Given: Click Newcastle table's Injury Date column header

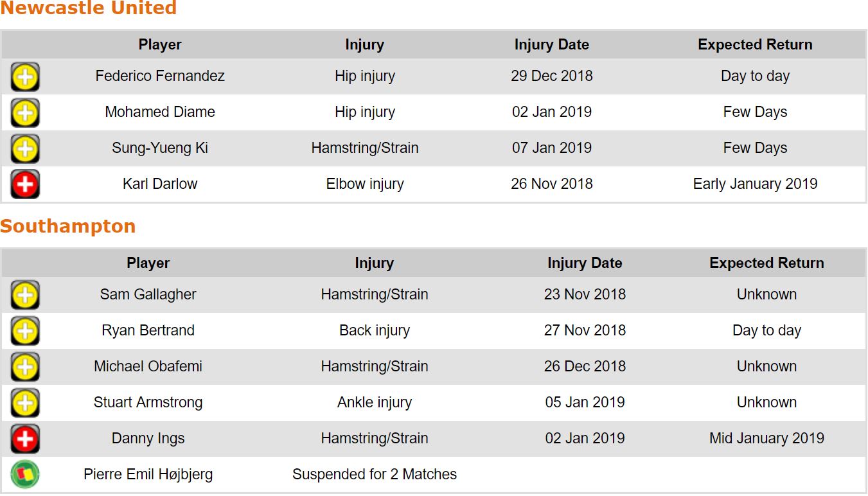Looking at the screenshot, I should [551, 45].
